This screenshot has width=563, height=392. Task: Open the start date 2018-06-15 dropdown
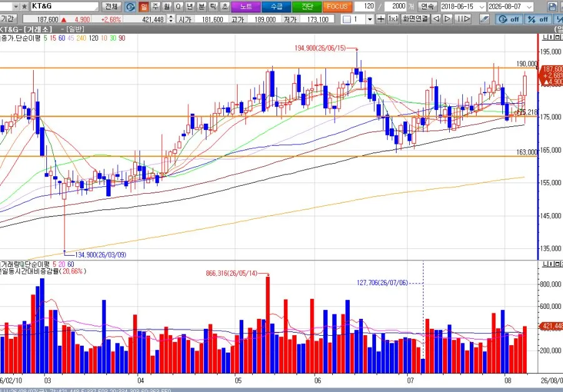tap(482, 6)
